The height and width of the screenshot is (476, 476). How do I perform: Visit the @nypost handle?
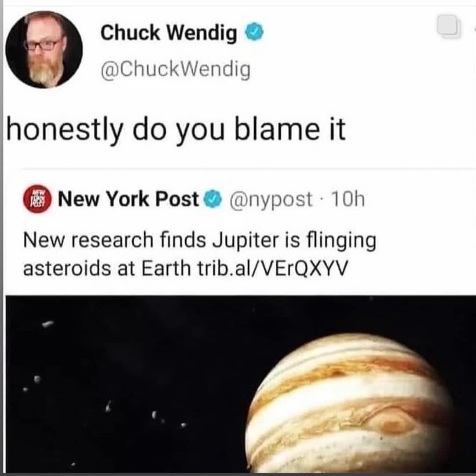click(271, 200)
